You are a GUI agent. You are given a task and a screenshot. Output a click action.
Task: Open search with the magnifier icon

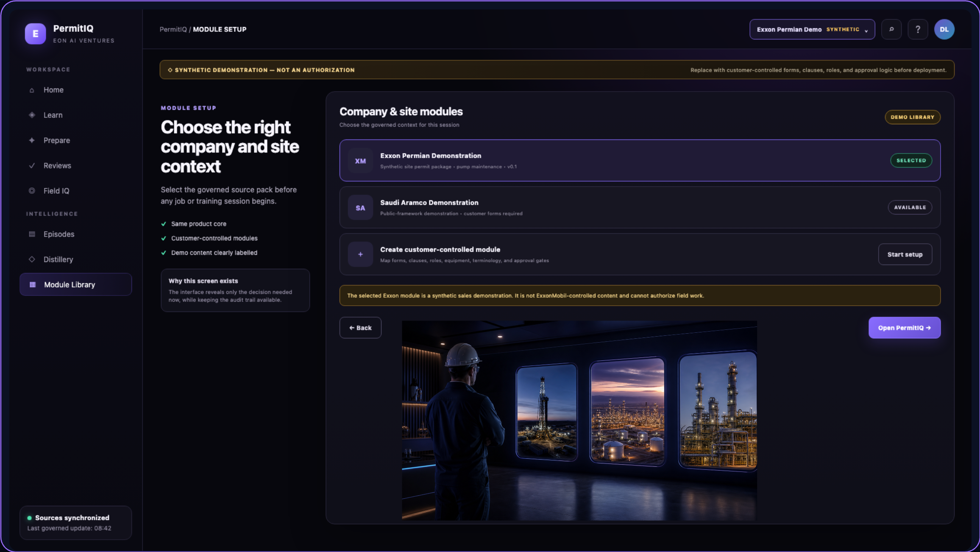[x=891, y=30]
